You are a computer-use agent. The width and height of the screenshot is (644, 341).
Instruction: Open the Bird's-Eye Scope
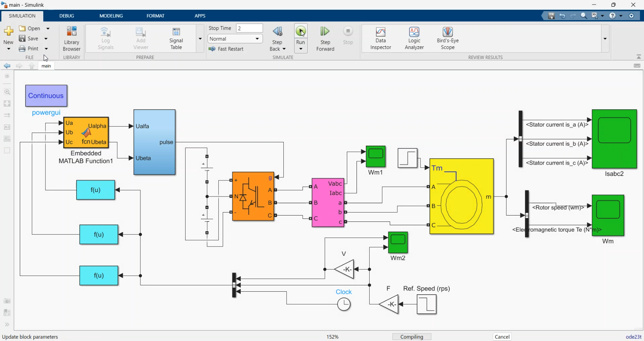(x=448, y=38)
